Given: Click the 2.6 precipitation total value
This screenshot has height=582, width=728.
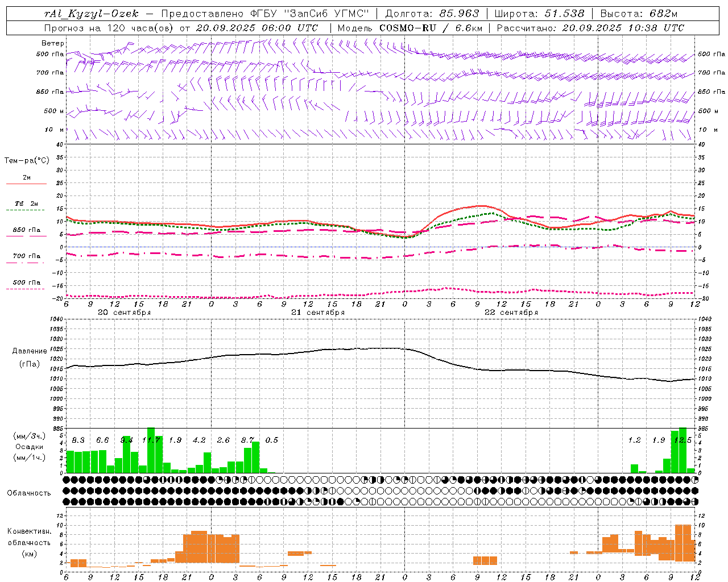Looking at the screenshot, I should tap(224, 440).
